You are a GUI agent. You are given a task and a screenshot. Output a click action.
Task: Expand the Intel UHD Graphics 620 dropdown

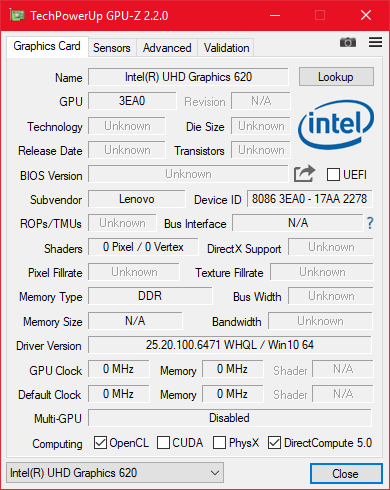point(115,473)
